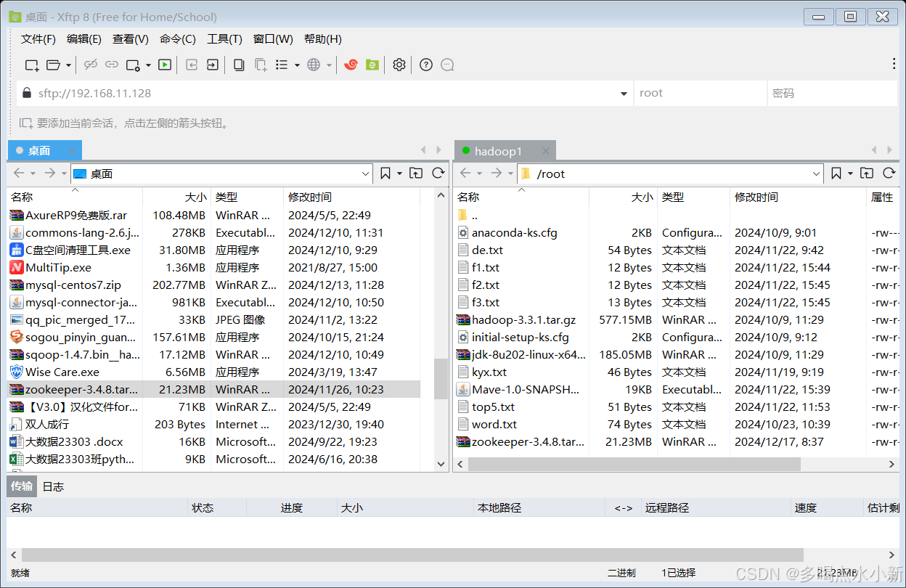Click the Open Session folder icon
This screenshot has width=906, height=588.
tap(53, 65)
